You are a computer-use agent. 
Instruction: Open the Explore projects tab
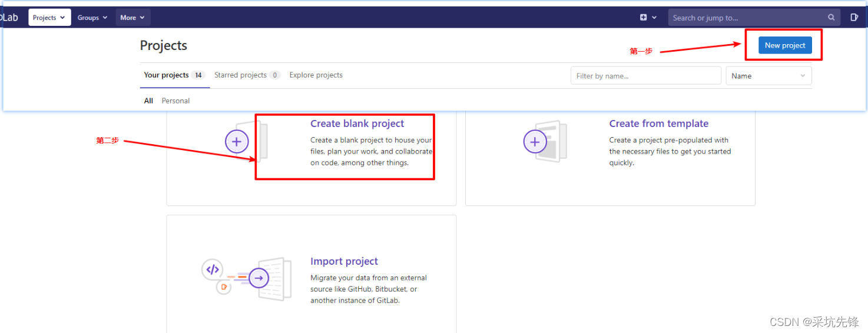pyautogui.click(x=316, y=75)
